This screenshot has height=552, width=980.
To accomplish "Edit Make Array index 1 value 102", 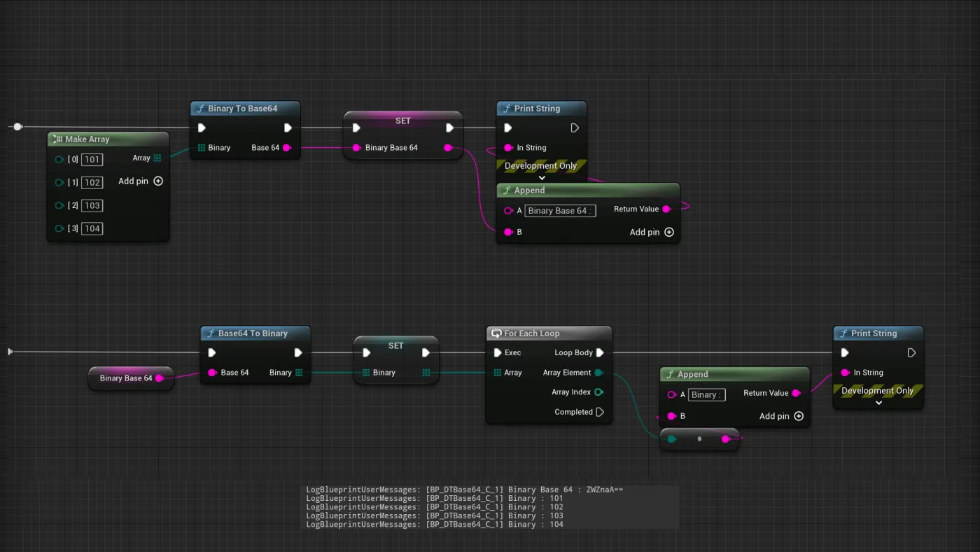I will coord(92,182).
